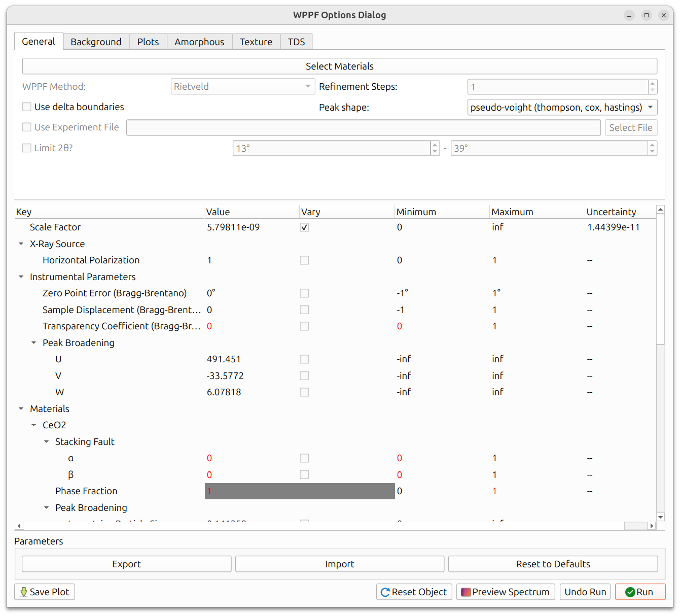This screenshot has height=616, width=680.
Task: Select the Scale Factor value 5.79811e-09
Action: [233, 227]
